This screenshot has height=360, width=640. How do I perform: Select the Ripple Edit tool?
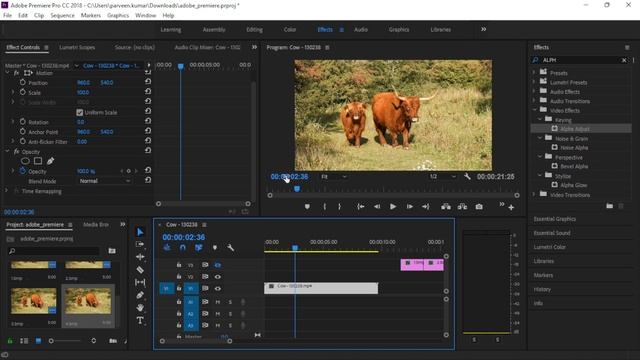(x=140, y=257)
